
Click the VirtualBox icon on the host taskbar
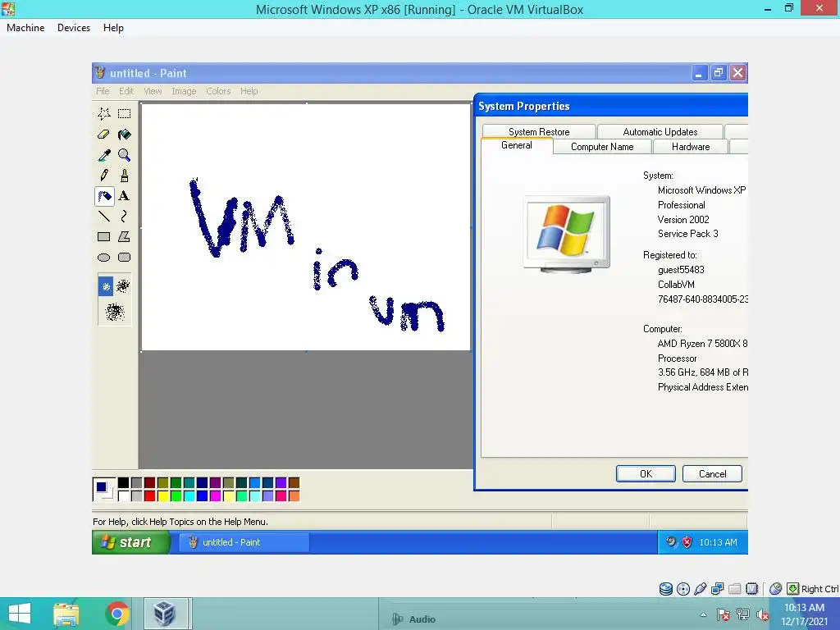(165, 614)
